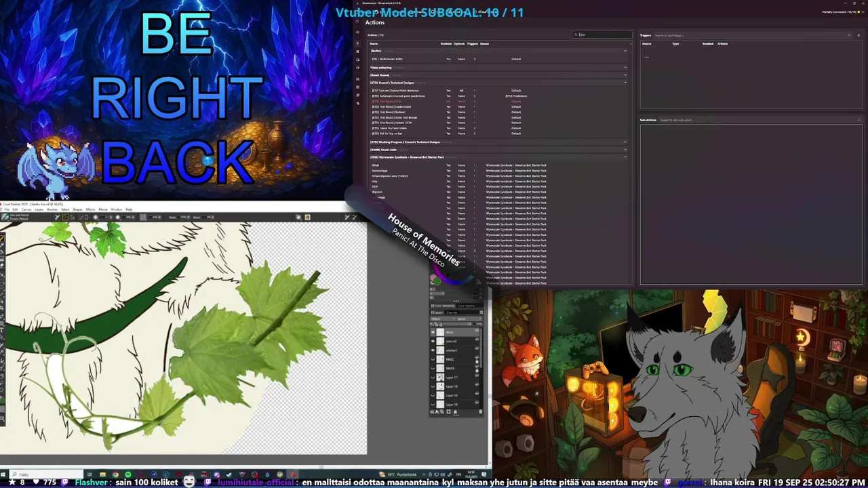Open the Layers panel options menu icon

pyautogui.click(x=481, y=312)
